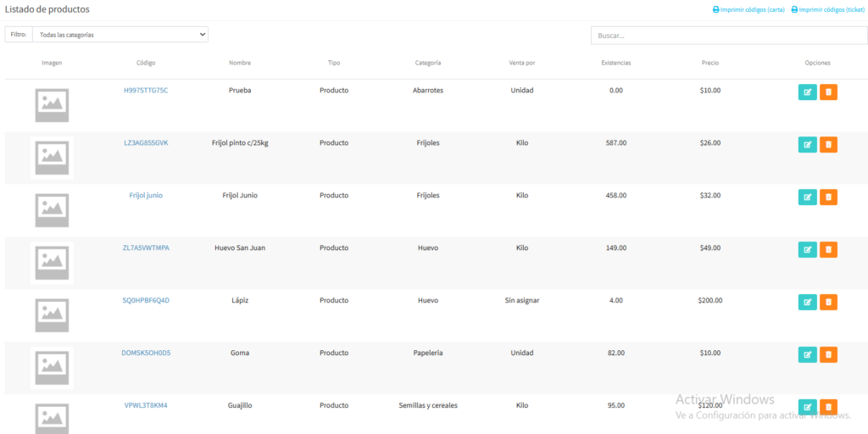Open the Todas las categorías filter dropdown
The height and width of the screenshot is (434, 868).
[x=120, y=35]
